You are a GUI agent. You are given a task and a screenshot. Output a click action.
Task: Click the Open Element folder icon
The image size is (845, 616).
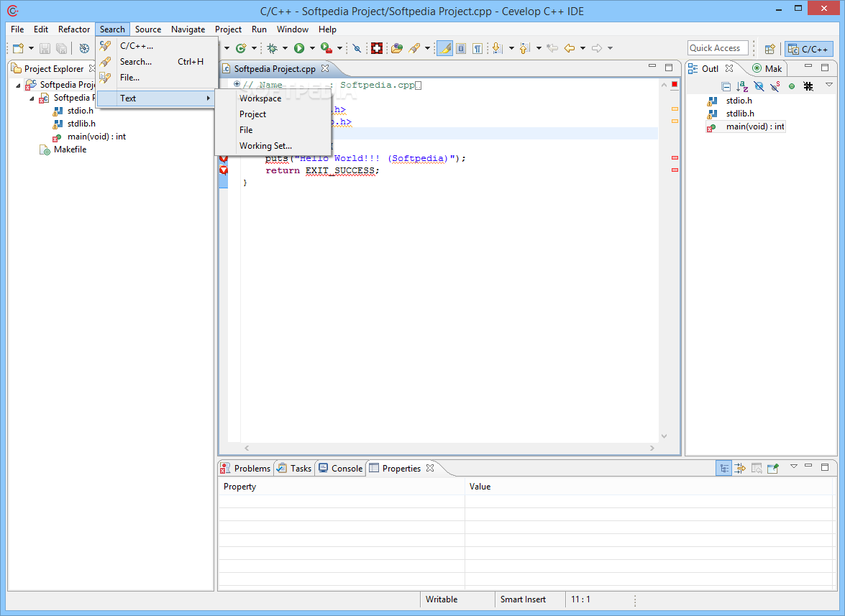(x=397, y=48)
